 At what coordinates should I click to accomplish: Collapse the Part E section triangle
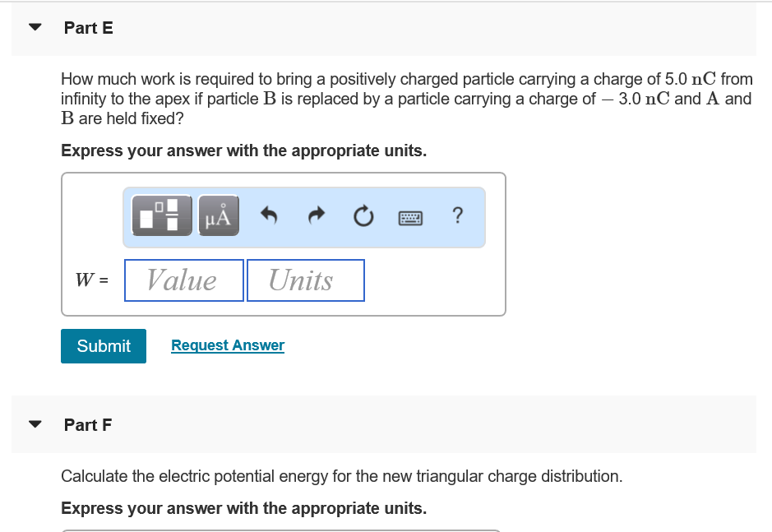(x=33, y=26)
